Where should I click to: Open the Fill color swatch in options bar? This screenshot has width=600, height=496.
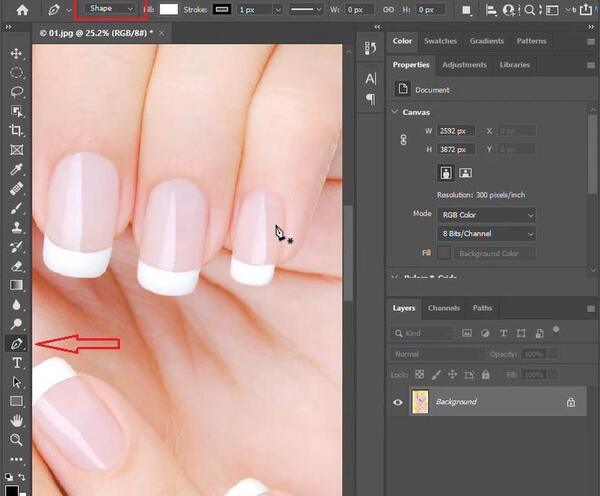pos(168,10)
